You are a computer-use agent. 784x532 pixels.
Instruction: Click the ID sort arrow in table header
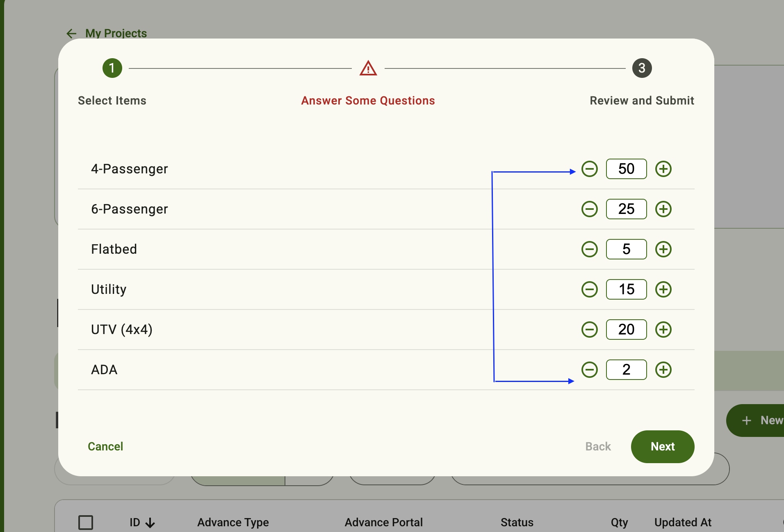(x=150, y=523)
